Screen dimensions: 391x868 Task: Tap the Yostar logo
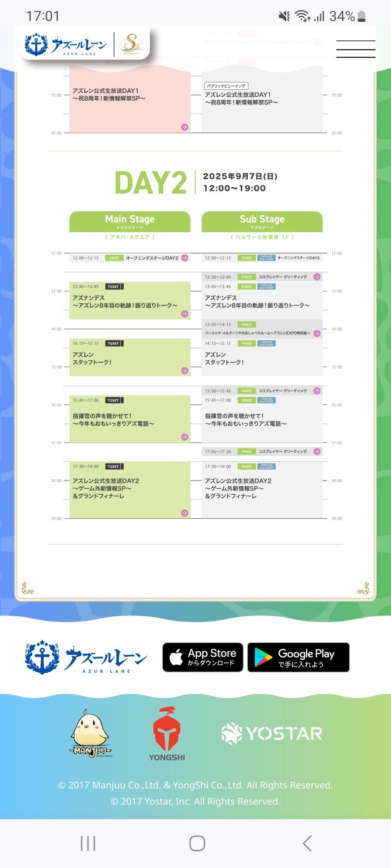coord(272,733)
